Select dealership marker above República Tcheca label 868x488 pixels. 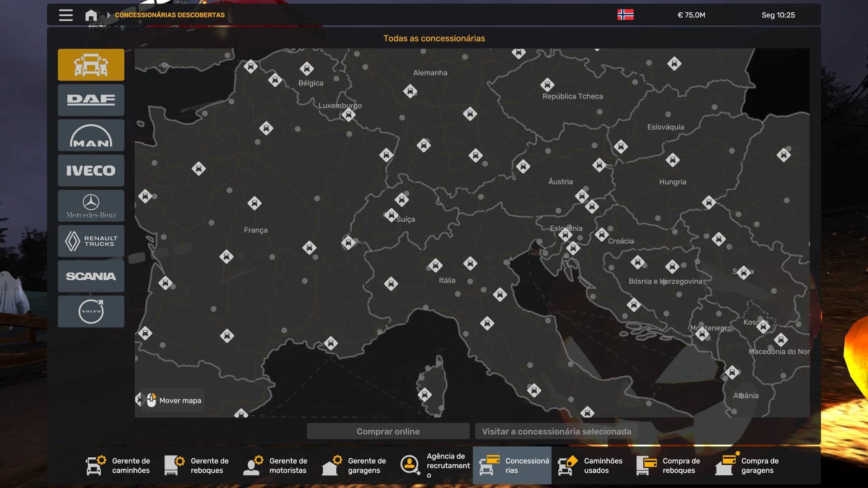coord(547,84)
